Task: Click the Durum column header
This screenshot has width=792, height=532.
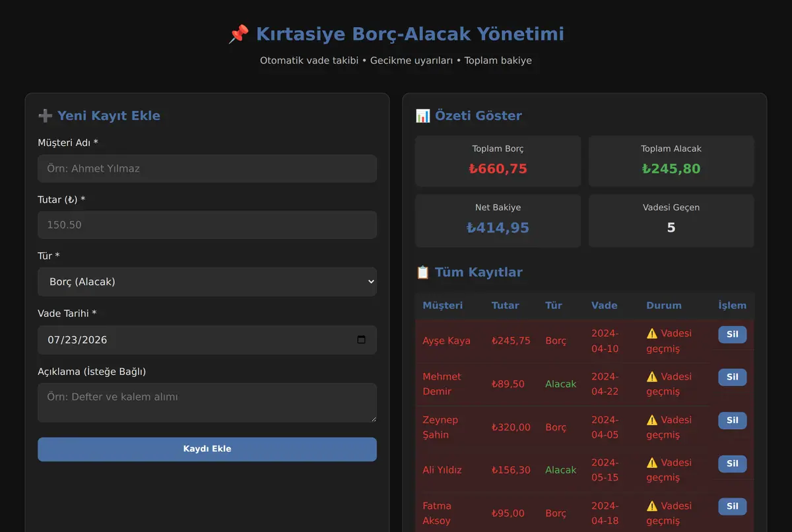Action: click(x=664, y=306)
